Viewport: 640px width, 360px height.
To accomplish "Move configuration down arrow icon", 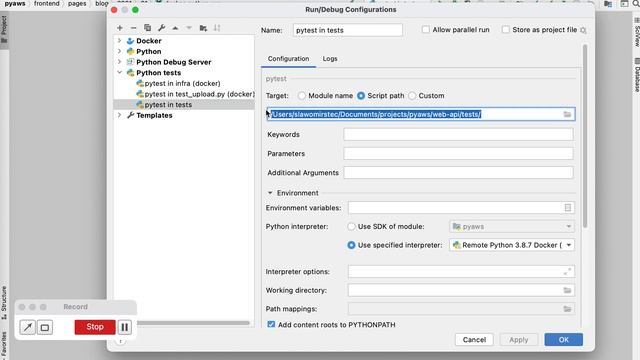I will pos(189,28).
